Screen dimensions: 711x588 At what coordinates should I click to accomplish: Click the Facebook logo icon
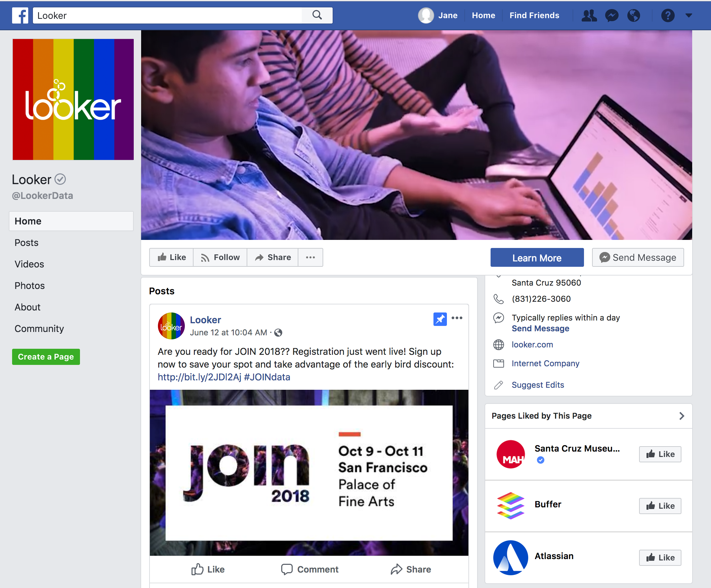coord(20,15)
